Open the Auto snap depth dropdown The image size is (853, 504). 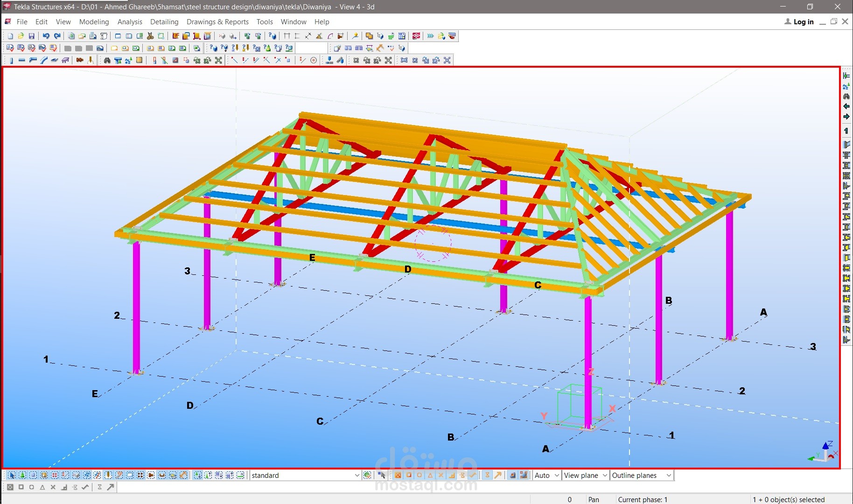[546, 475]
